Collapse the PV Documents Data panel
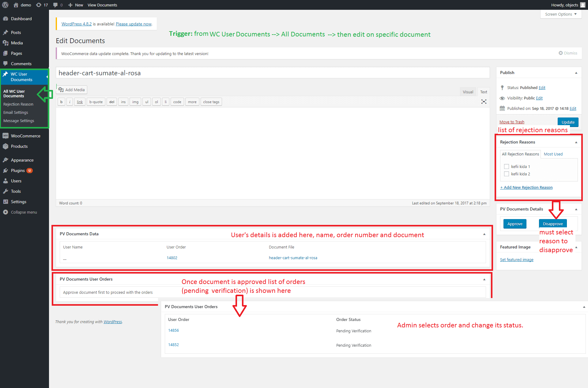588x388 pixels. pos(484,234)
